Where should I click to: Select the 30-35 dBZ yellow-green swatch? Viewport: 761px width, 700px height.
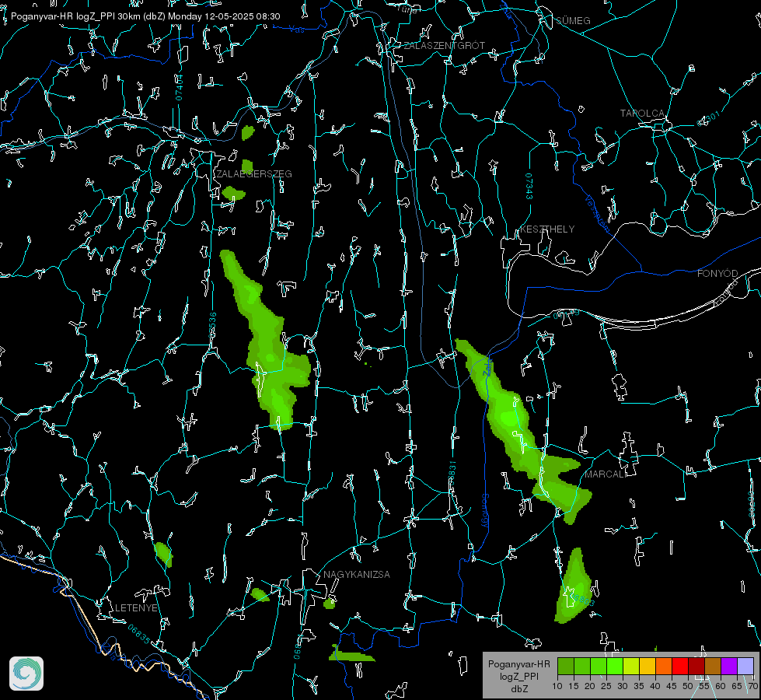pyautogui.click(x=631, y=667)
